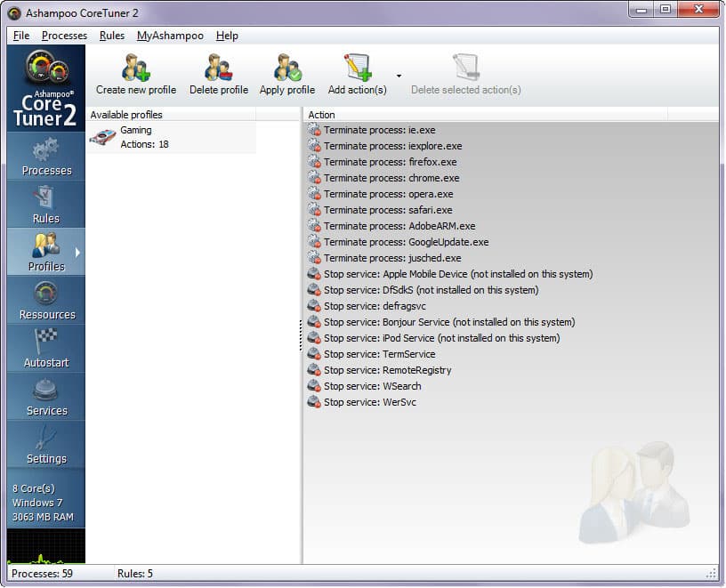Screen dimensions: 726x588
Task: Open the Processes section in the sidebar
Action: (x=46, y=156)
